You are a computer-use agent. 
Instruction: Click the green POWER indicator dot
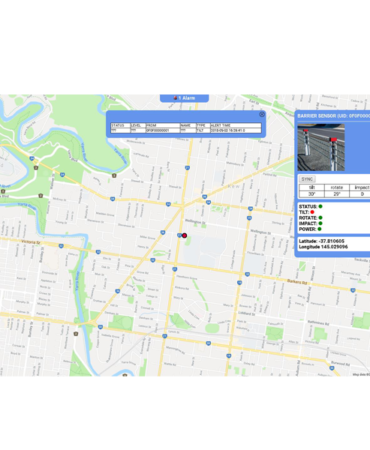tap(319, 229)
